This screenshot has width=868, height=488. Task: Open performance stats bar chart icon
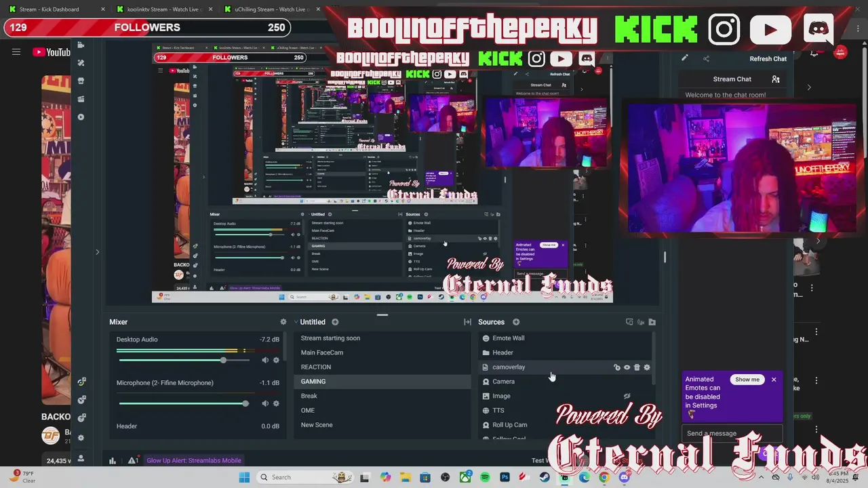[x=113, y=461]
